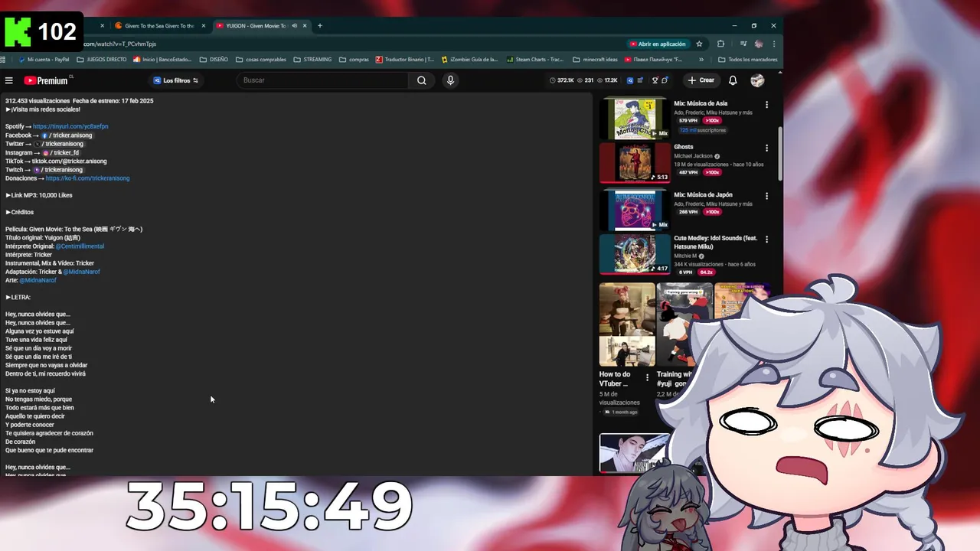Open the iZombie: Guía de la bookmark
The image size is (980, 551).
pyautogui.click(x=470, y=60)
